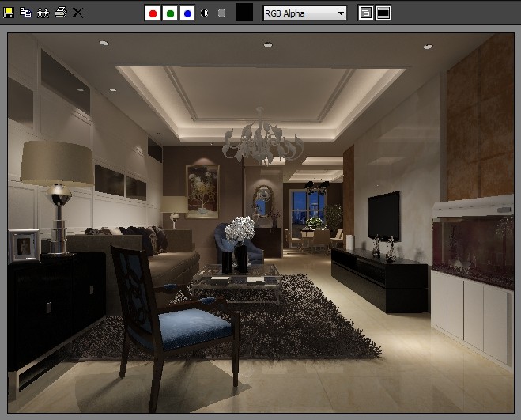Click the rendered living room image
521x420 pixels.
[261, 223]
